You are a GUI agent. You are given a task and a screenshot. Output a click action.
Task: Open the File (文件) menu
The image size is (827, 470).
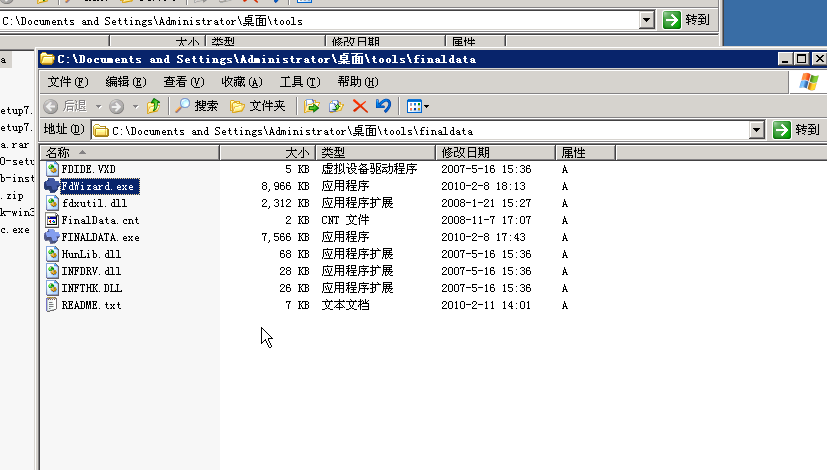click(x=68, y=82)
